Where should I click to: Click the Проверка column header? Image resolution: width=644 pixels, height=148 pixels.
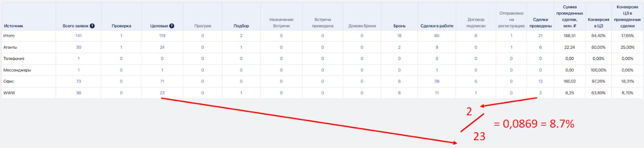pos(121,26)
